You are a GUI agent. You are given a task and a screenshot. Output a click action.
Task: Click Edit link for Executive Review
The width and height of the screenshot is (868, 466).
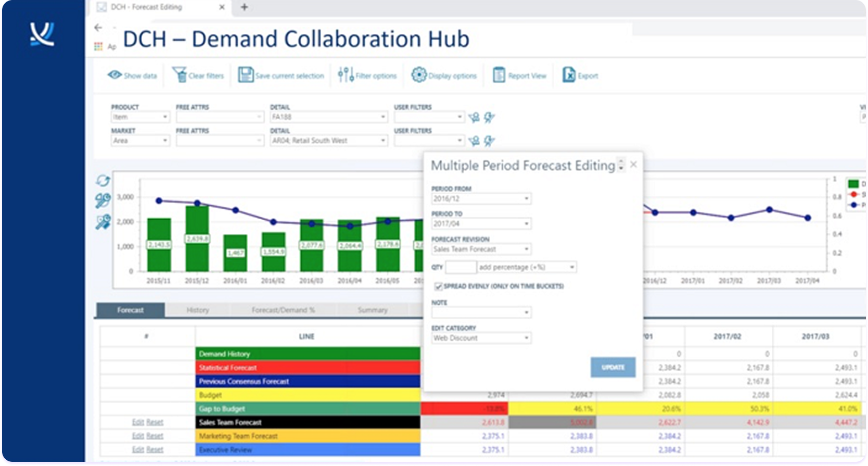pyautogui.click(x=137, y=449)
